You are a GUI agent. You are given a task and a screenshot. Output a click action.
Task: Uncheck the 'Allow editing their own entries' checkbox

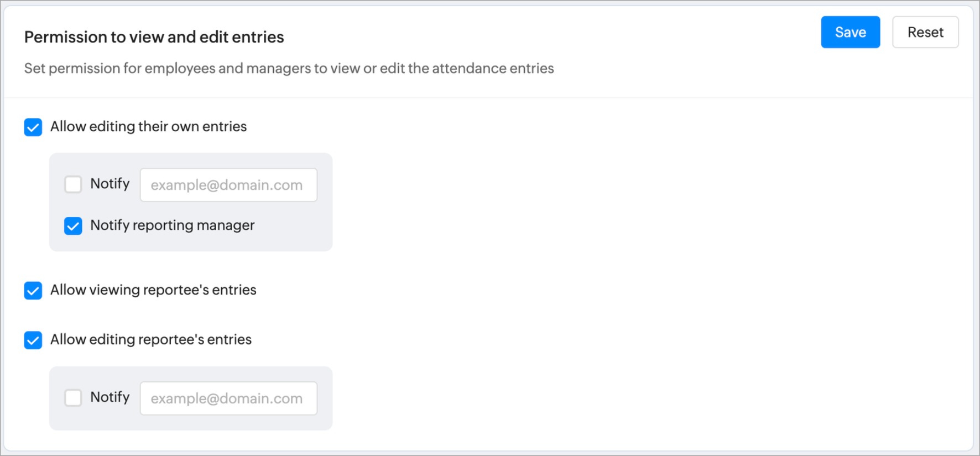pos(33,127)
